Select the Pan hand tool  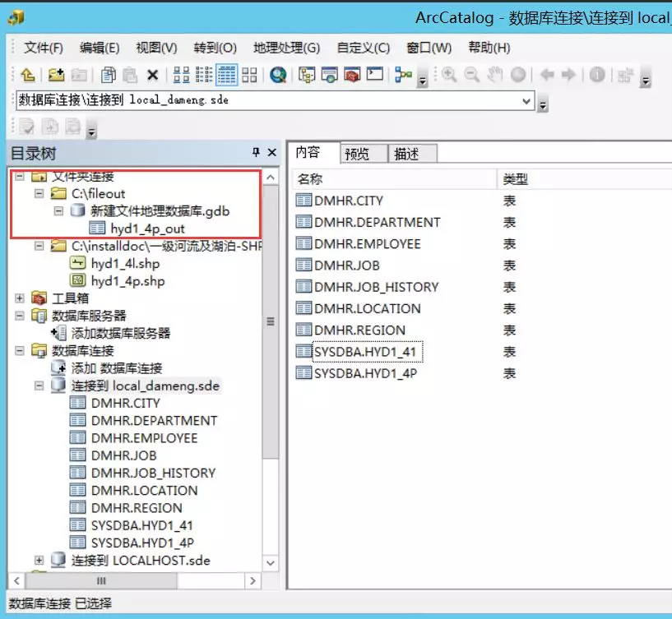coord(494,75)
